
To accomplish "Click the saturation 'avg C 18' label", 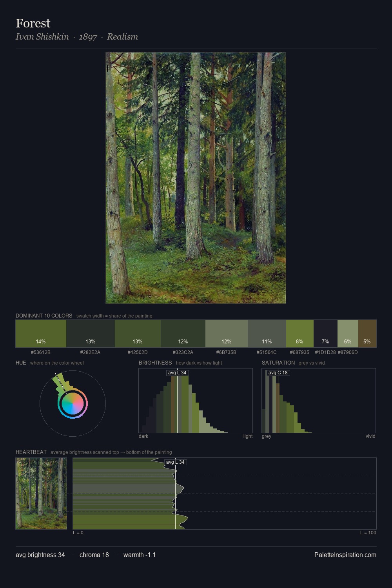I will pyautogui.click(x=278, y=373).
